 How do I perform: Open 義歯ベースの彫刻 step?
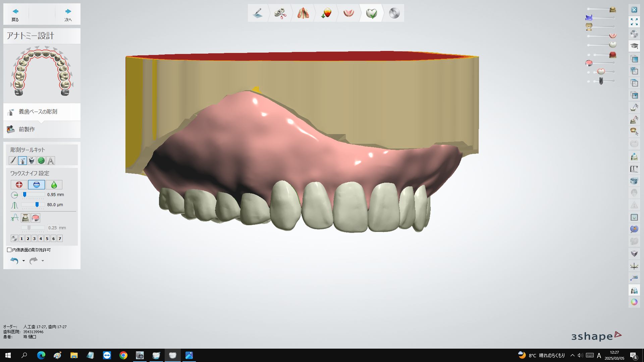point(38,112)
